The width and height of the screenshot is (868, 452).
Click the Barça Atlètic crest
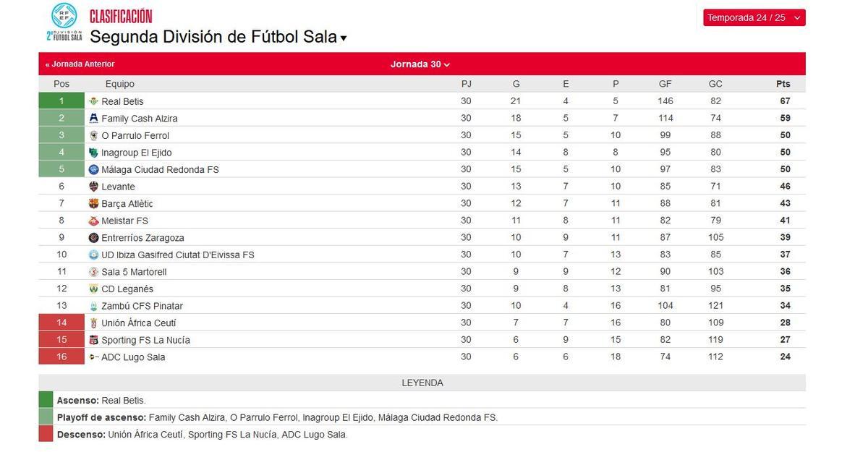[92, 202]
